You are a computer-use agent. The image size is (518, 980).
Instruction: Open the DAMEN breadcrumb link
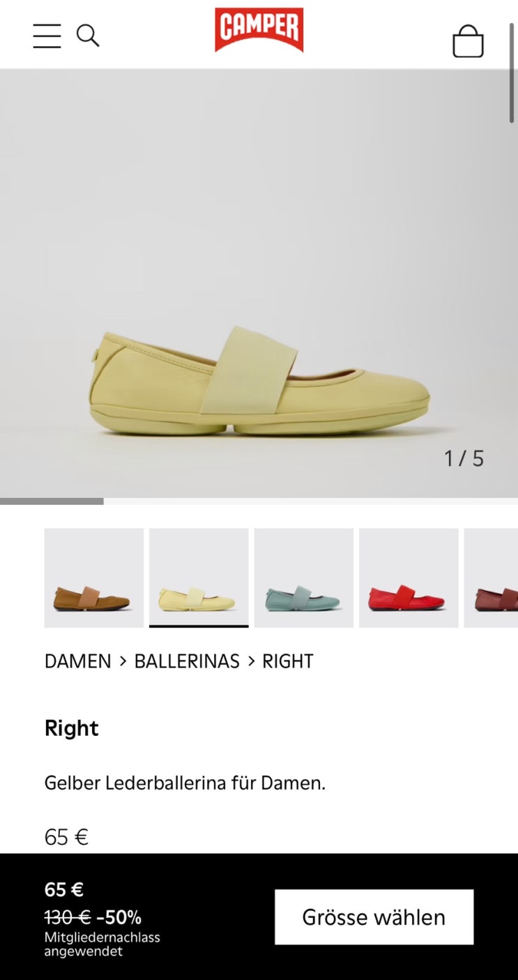(78, 661)
